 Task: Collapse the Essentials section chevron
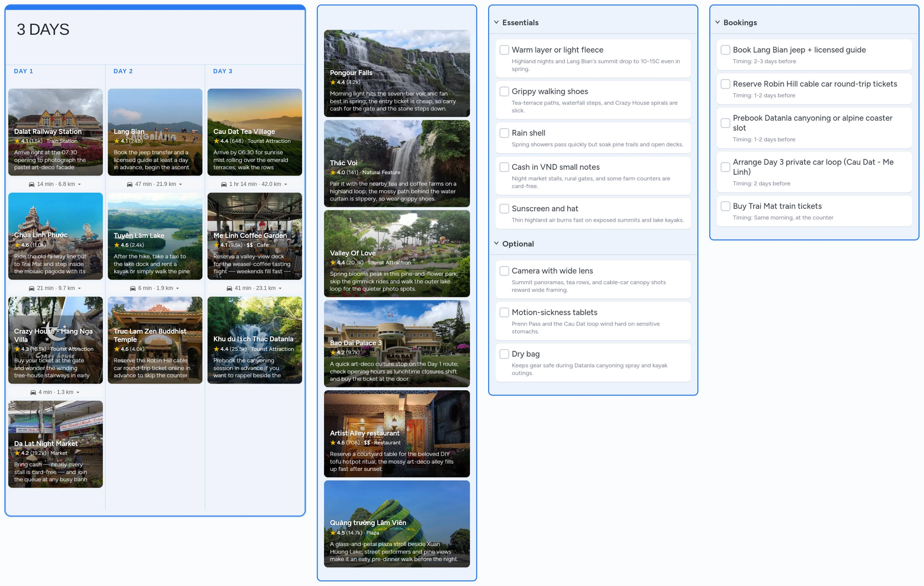496,22
